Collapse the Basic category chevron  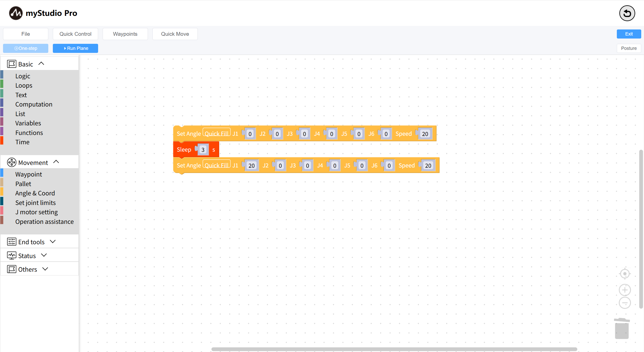[x=41, y=64]
